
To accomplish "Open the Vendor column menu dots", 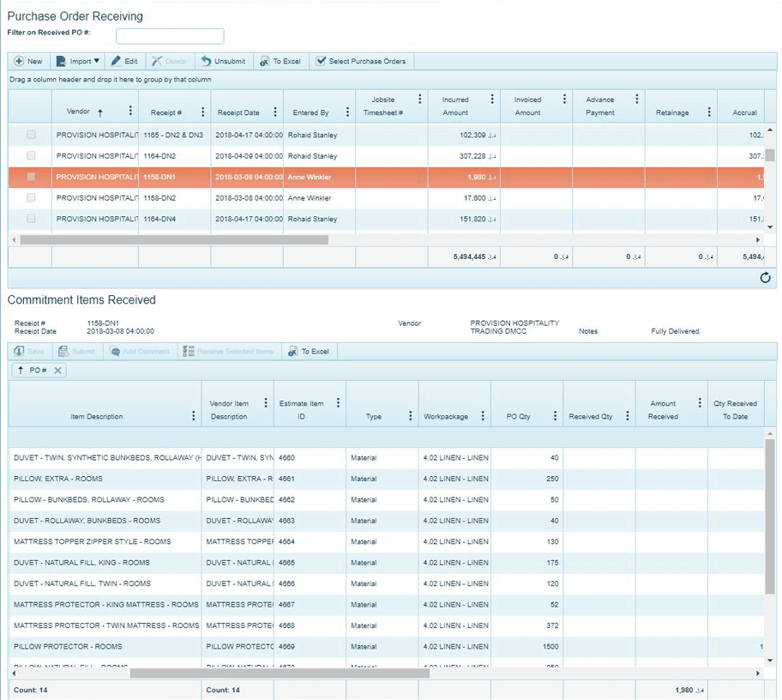I will pos(130,112).
